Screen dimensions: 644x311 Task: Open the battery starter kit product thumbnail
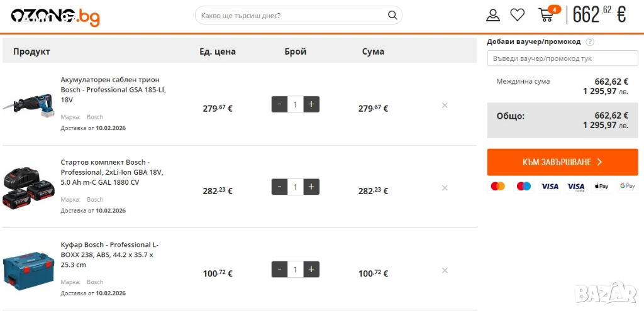pos(29,188)
